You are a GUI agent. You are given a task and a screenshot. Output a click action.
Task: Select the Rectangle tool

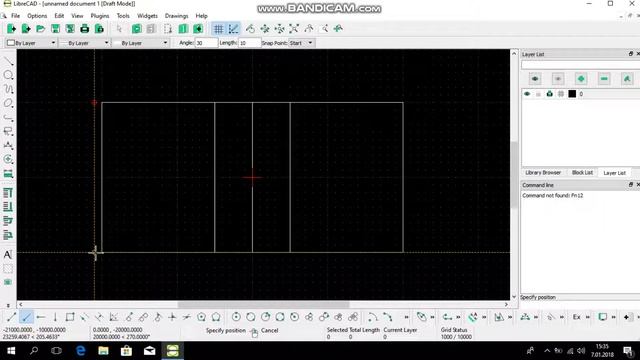click(x=70, y=317)
